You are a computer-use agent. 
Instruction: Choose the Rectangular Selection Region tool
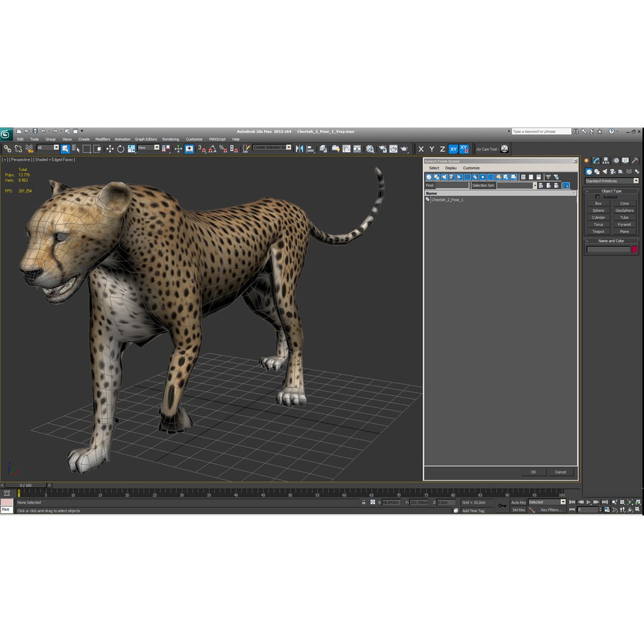point(86,148)
